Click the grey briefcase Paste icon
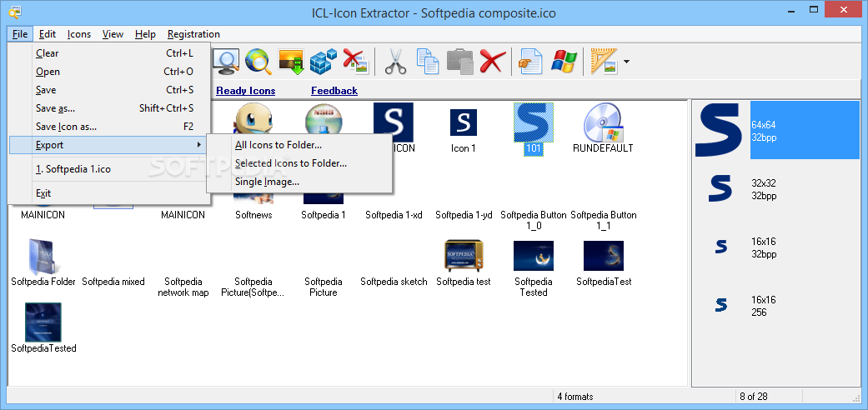This screenshot has height=410, width=868. pos(460,61)
